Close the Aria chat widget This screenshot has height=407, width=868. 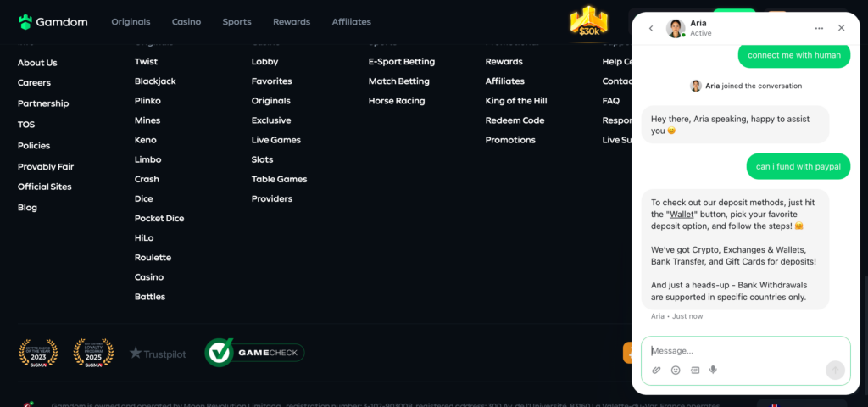pos(842,28)
